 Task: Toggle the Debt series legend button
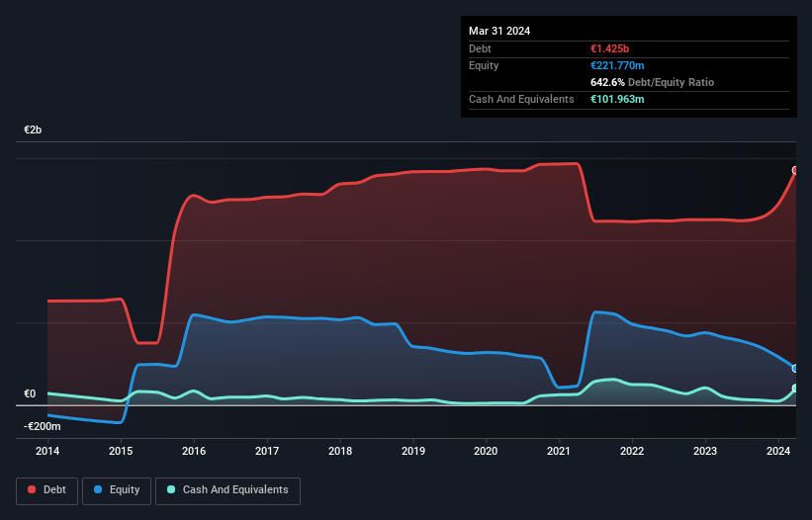(47, 490)
